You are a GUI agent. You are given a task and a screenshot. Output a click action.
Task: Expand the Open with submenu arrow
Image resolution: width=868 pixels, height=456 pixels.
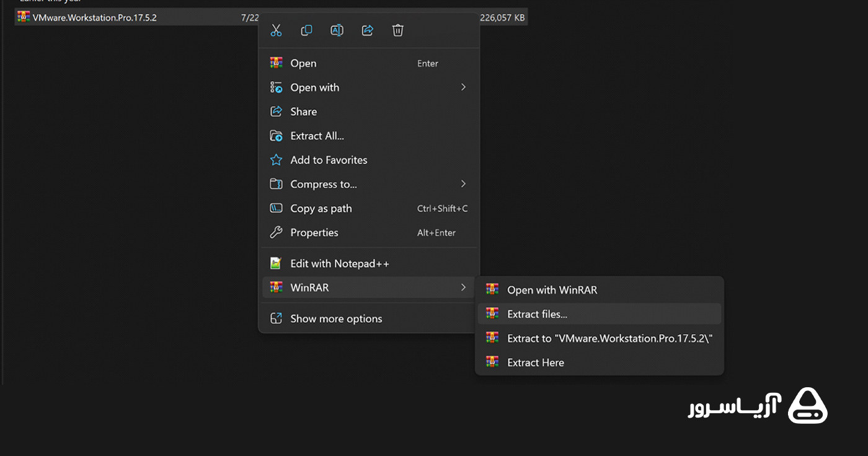click(463, 87)
